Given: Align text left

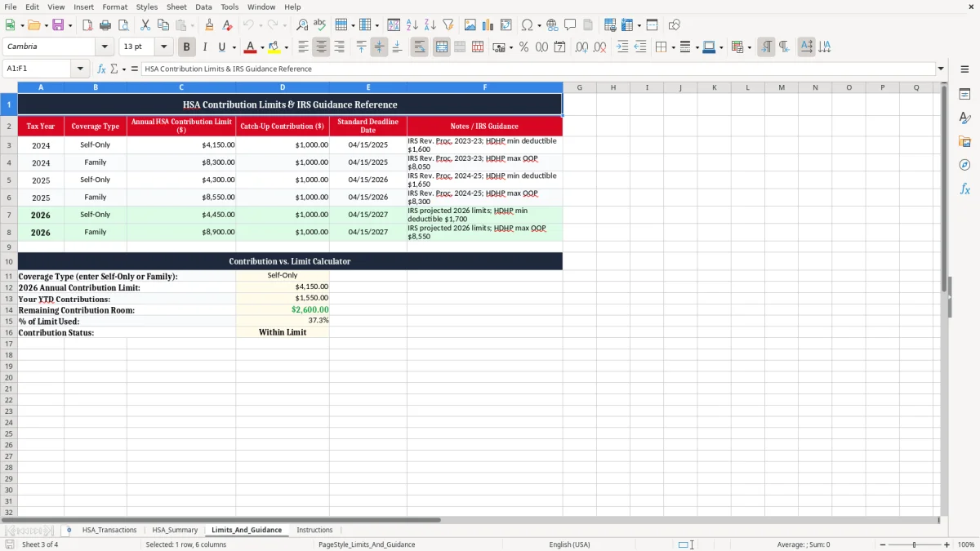Looking at the screenshot, I should point(303,47).
